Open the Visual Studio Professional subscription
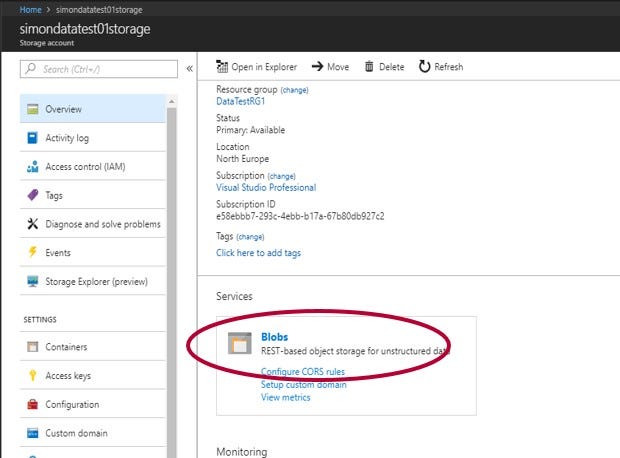 [266, 187]
